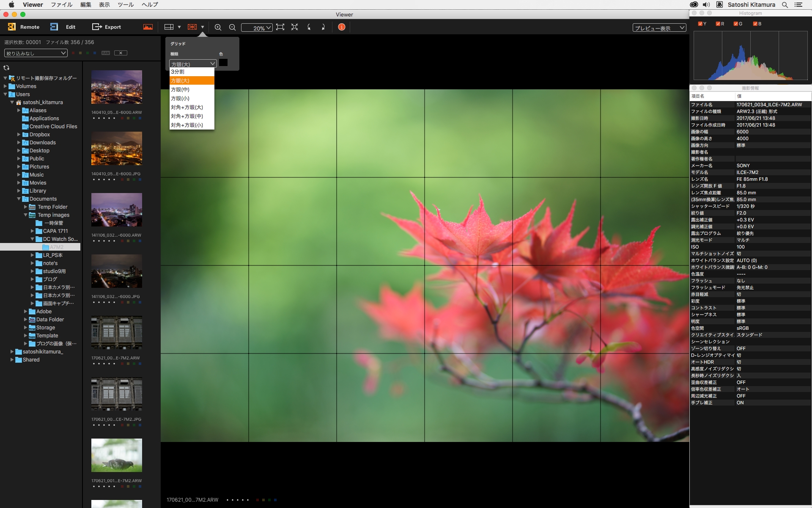812x508 pixels.
Task: Click the fit-to-window icon
Action: tap(280, 27)
